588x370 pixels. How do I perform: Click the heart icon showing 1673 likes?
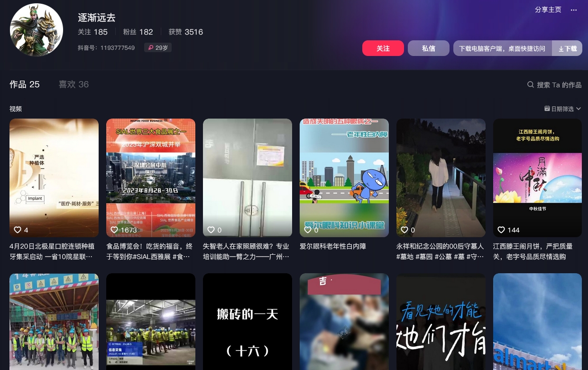click(x=114, y=230)
